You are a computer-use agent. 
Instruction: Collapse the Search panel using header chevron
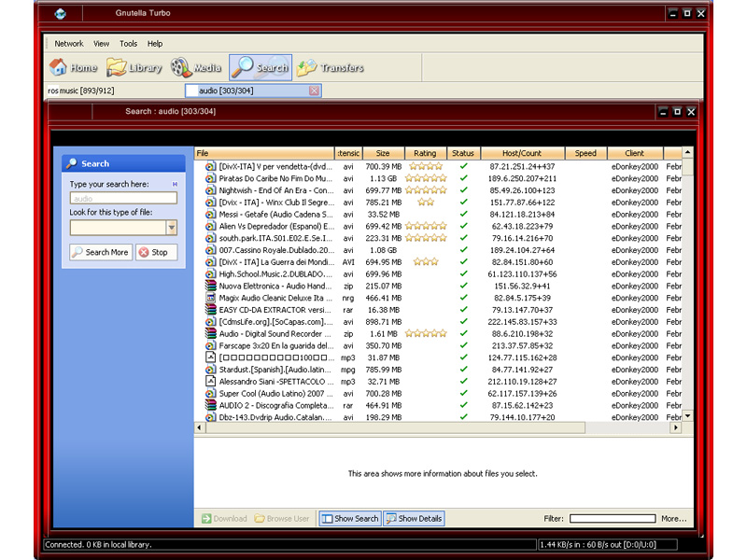click(x=175, y=163)
